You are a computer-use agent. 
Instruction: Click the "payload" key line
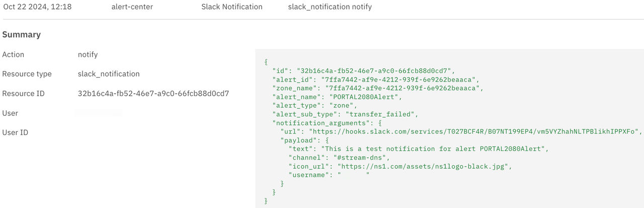click(304, 140)
